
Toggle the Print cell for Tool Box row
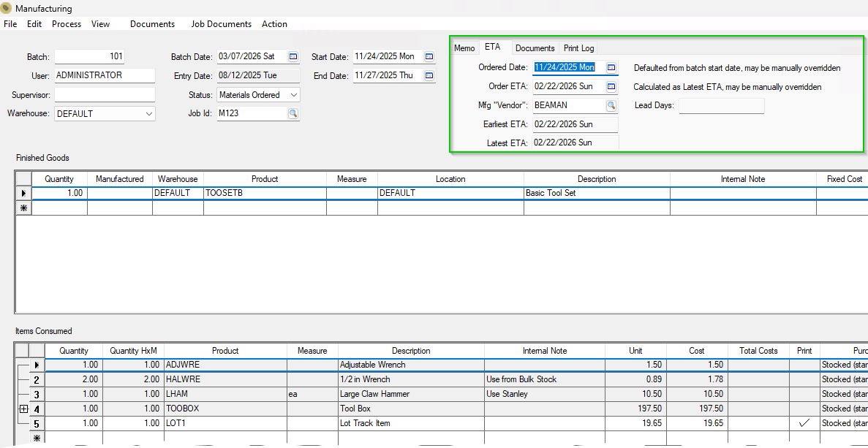(x=804, y=409)
